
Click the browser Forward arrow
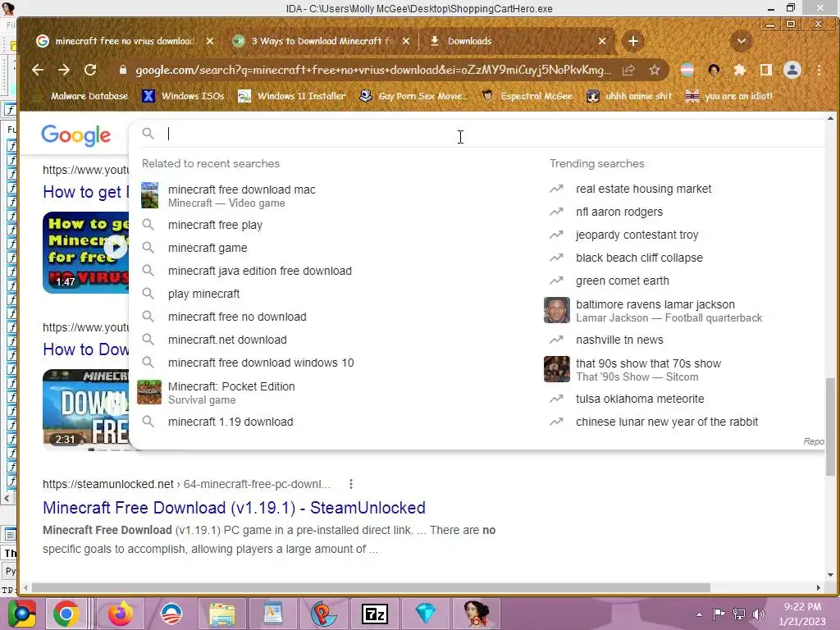click(64, 70)
